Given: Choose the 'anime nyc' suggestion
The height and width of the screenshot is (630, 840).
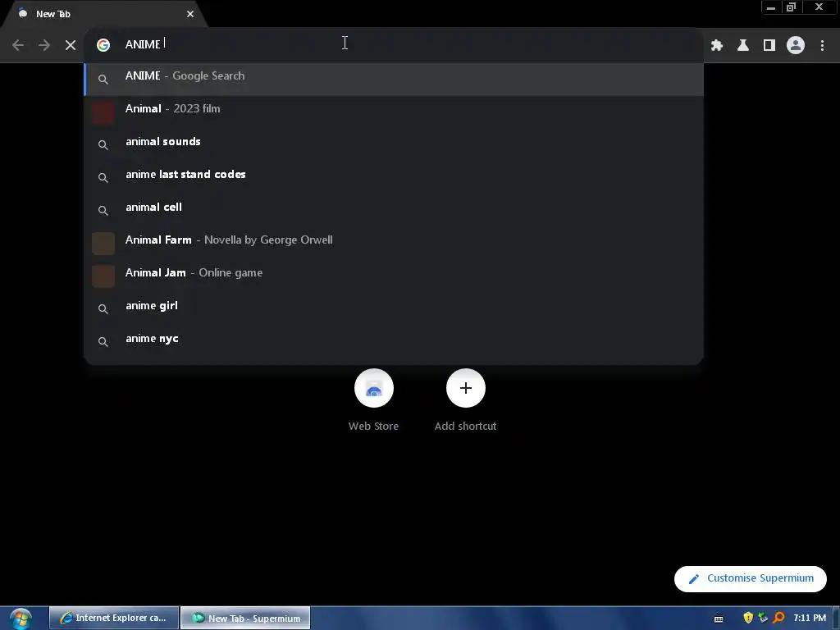Looking at the screenshot, I should 394,341.
